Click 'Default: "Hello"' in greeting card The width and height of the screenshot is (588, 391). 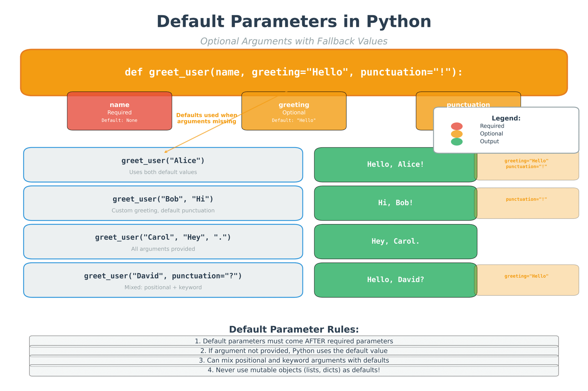coord(294,120)
